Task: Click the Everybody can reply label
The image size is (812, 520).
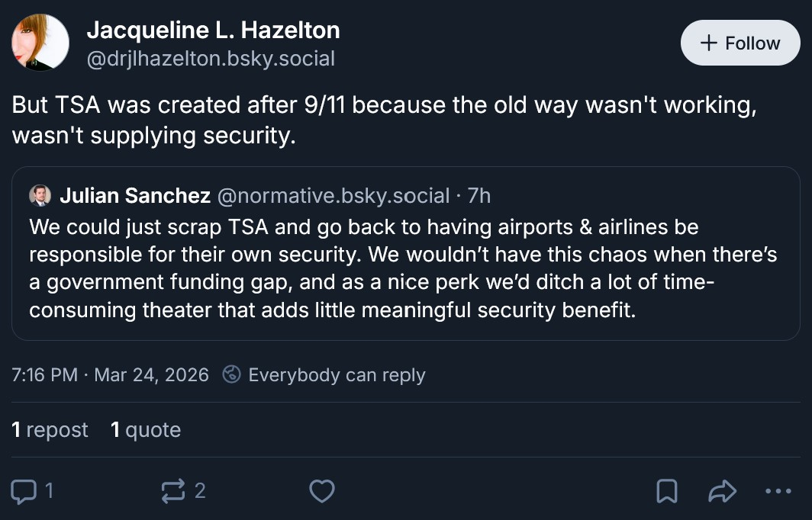Action: [x=337, y=375]
